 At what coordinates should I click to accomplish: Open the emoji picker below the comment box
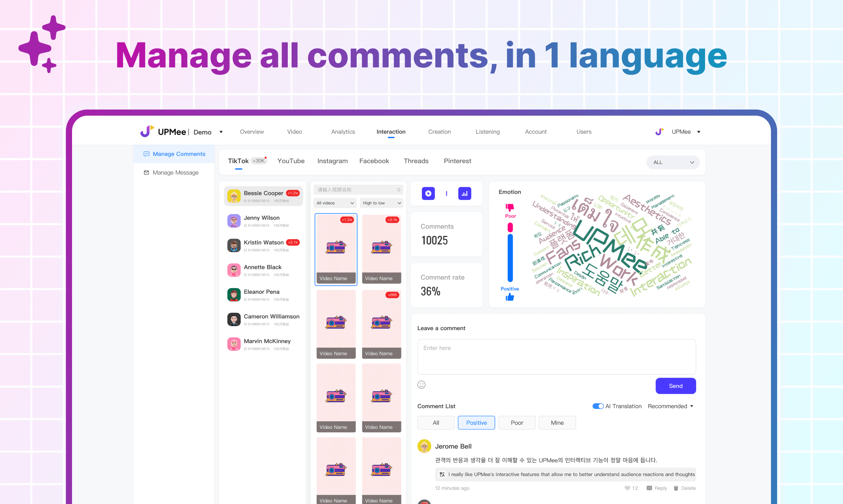pyautogui.click(x=421, y=385)
